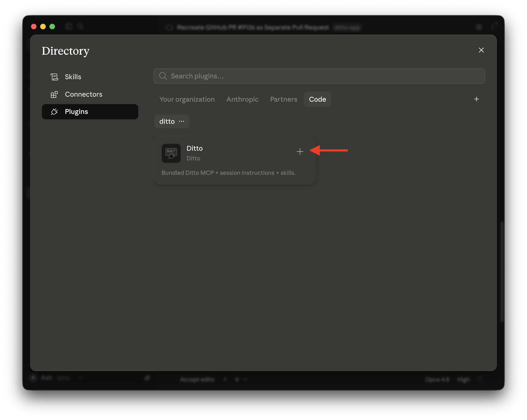Viewport: 527px width, 420px height.
Task: Click the red window close button
Action: tap(34, 26)
